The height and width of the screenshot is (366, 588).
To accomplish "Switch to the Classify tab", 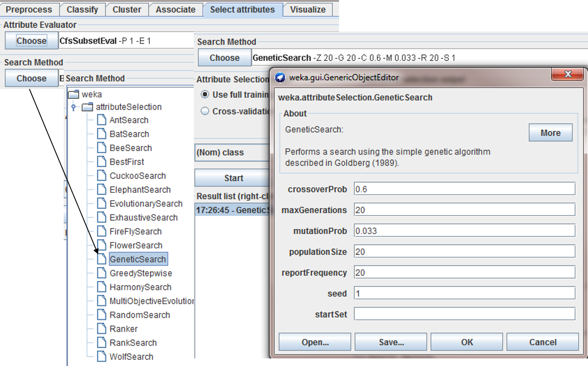I will coord(82,9).
